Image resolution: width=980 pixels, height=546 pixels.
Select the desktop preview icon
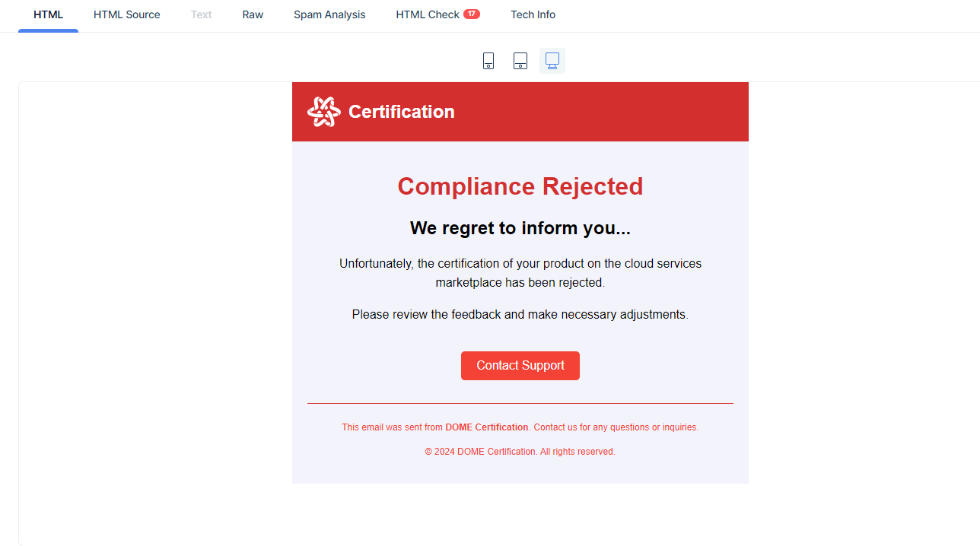pos(552,61)
